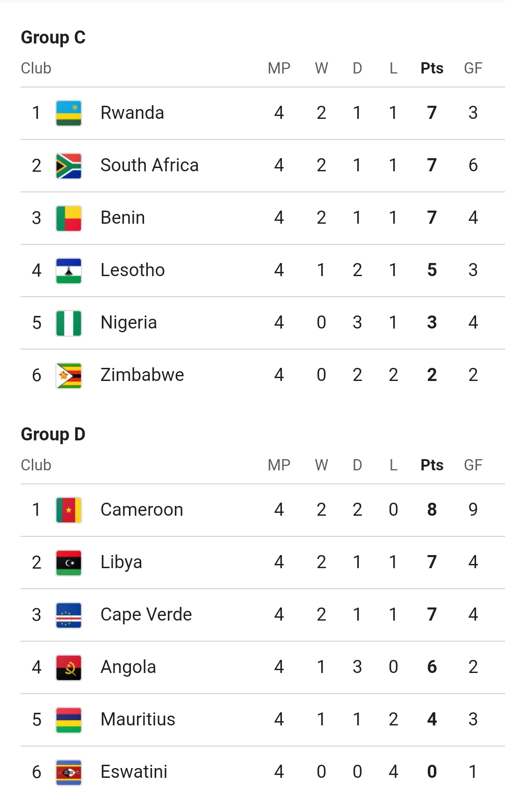The height and width of the screenshot is (812, 505).
Task: Tap the Rwanda flag icon
Action: (x=69, y=113)
